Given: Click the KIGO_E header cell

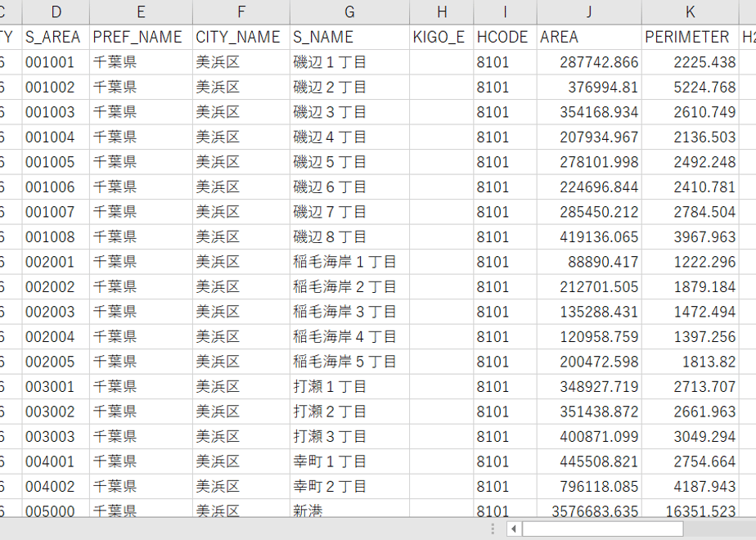Looking at the screenshot, I should pyautogui.click(x=442, y=37).
